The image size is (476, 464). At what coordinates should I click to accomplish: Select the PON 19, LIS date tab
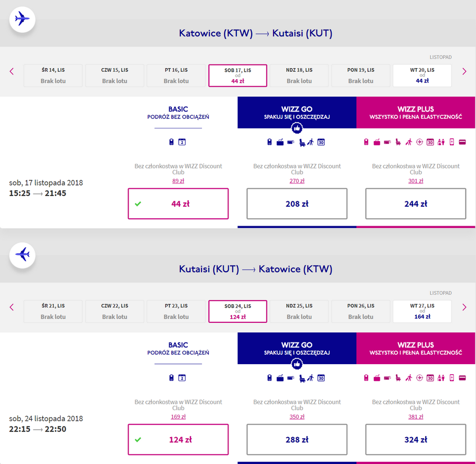coord(361,76)
